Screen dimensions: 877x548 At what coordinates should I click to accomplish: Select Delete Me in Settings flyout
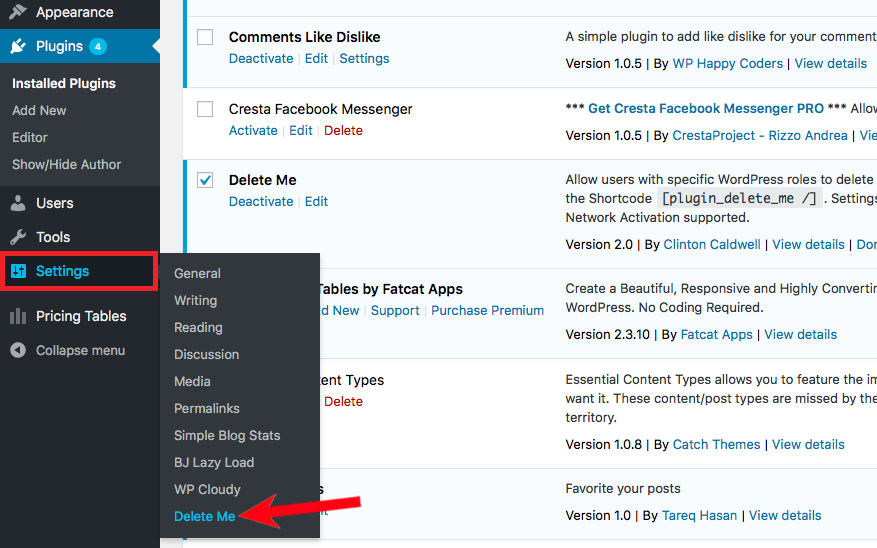204,517
